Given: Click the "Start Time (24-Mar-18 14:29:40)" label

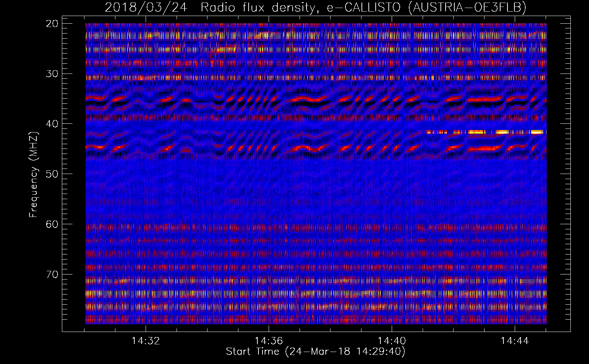Looking at the screenshot, I should coord(316,352).
